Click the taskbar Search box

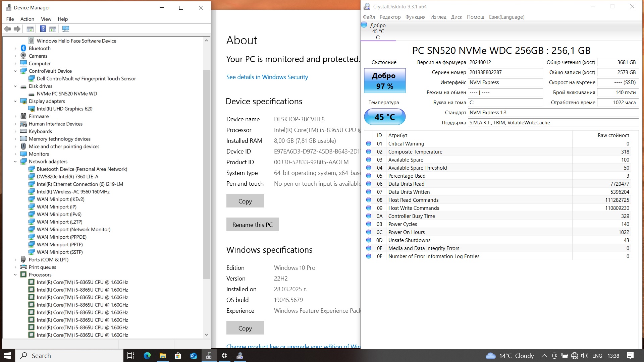[69, 356]
